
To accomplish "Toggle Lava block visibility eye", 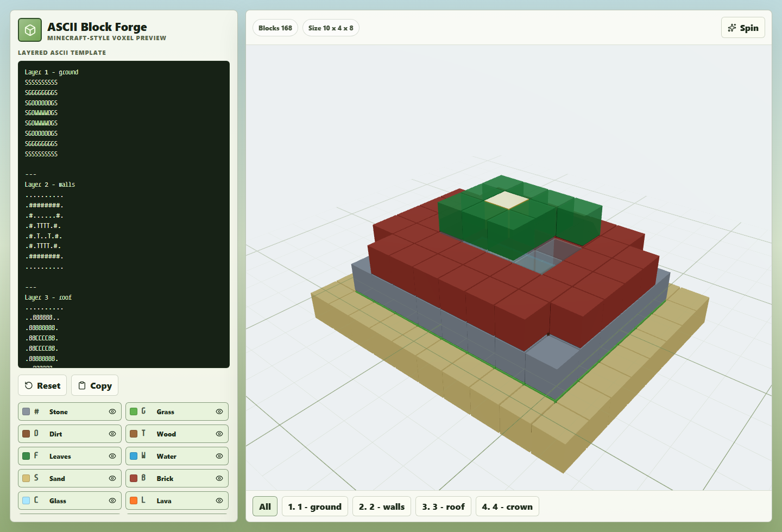I will click(219, 501).
